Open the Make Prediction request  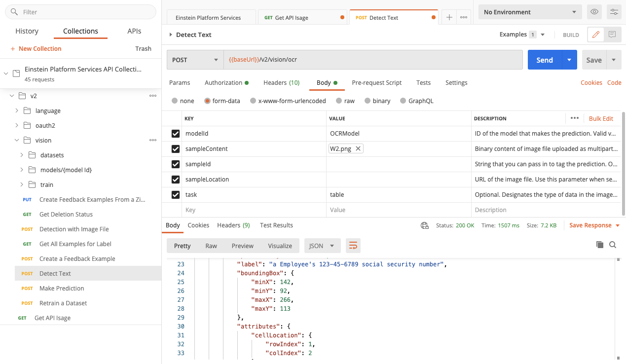coord(62,288)
